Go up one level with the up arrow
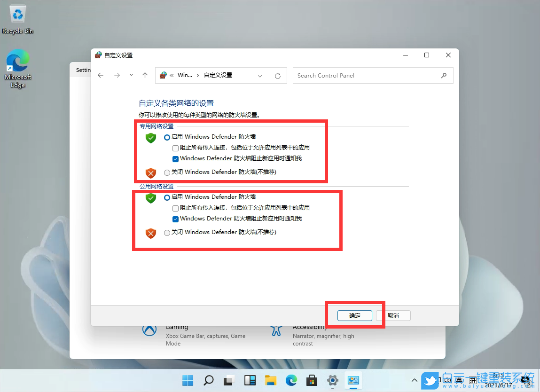The height and width of the screenshot is (392, 540). pos(145,75)
